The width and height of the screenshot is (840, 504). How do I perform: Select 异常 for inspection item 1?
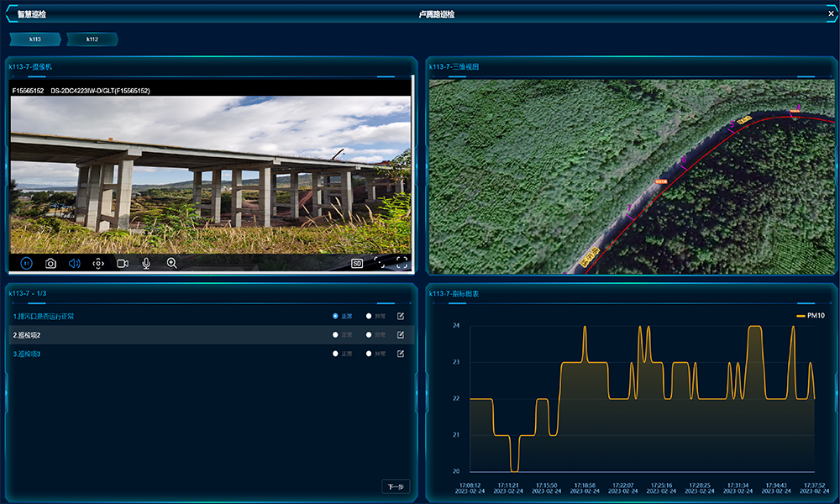368,317
